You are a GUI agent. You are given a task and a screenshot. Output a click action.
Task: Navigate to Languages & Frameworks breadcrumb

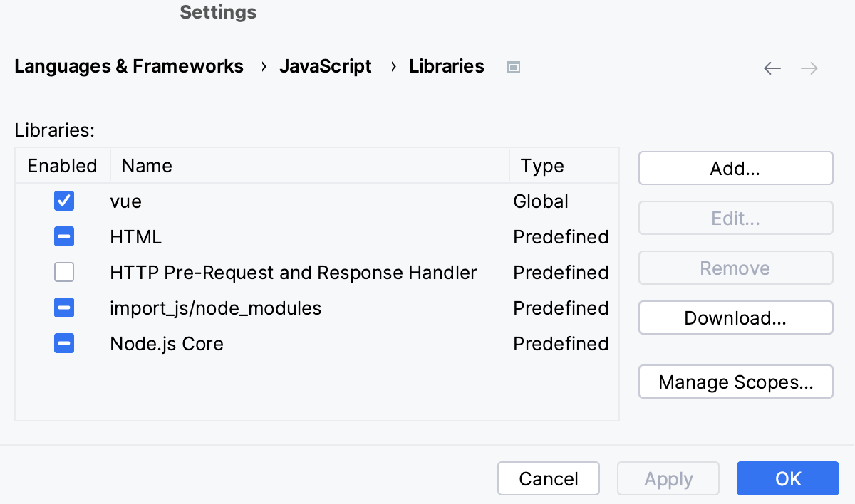tap(128, 66)
